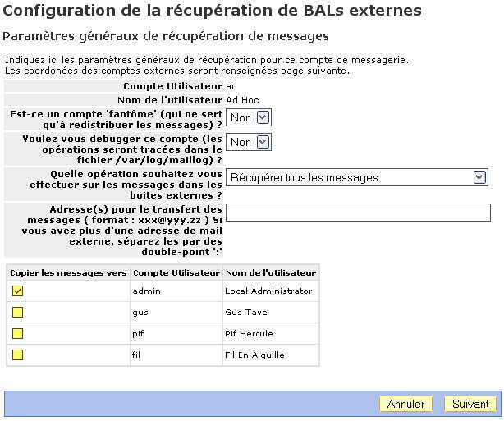Open the 'fantôme' account Non dropdown
This screenshot has width=504, height=421.
click(249, 117)
